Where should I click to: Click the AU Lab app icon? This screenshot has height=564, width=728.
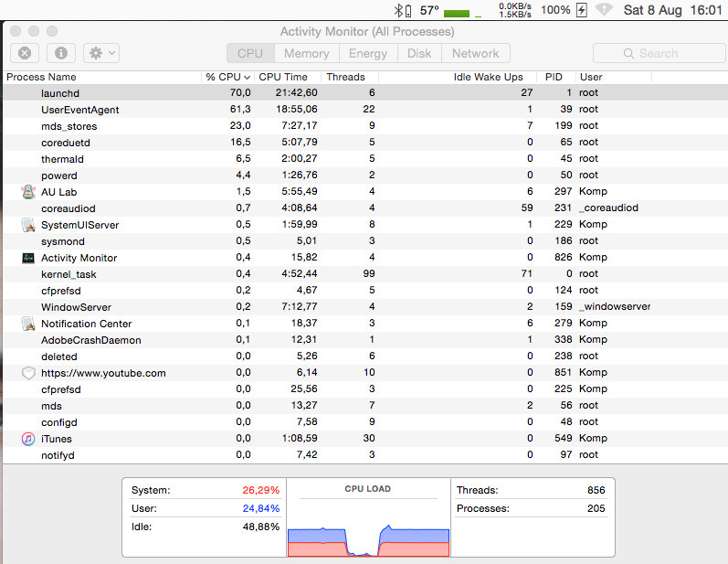tap(28, 191)
